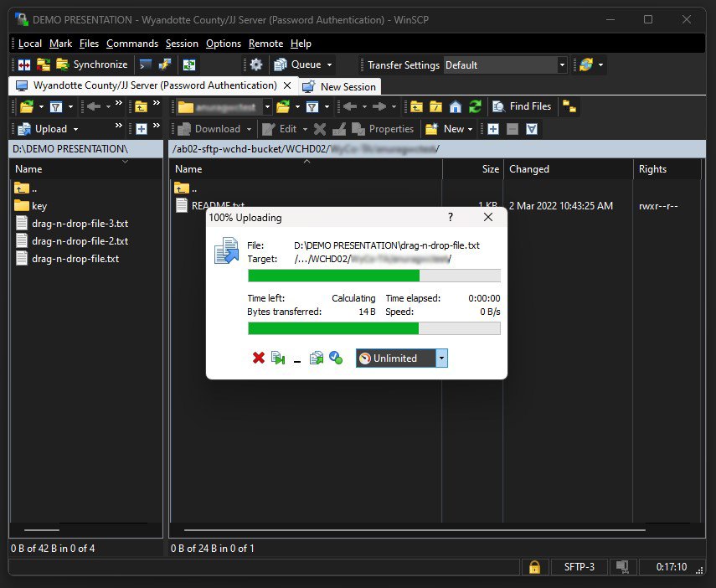Click the remote panel open directory icon

tap(283, 107)
